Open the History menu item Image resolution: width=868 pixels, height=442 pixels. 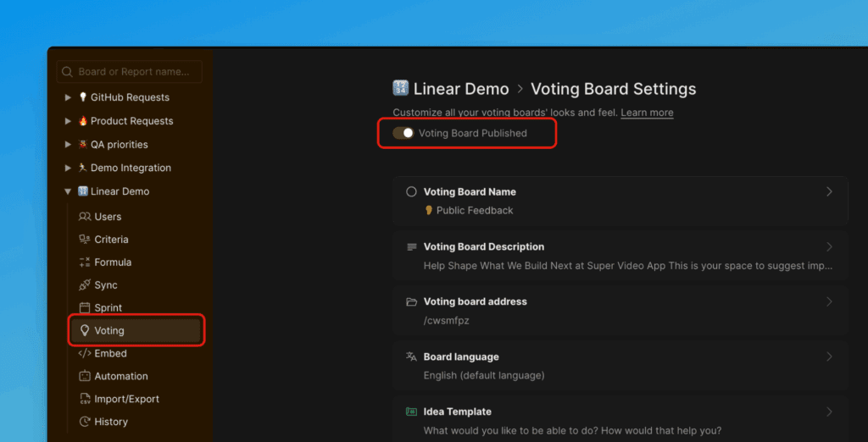click(111, 422)
